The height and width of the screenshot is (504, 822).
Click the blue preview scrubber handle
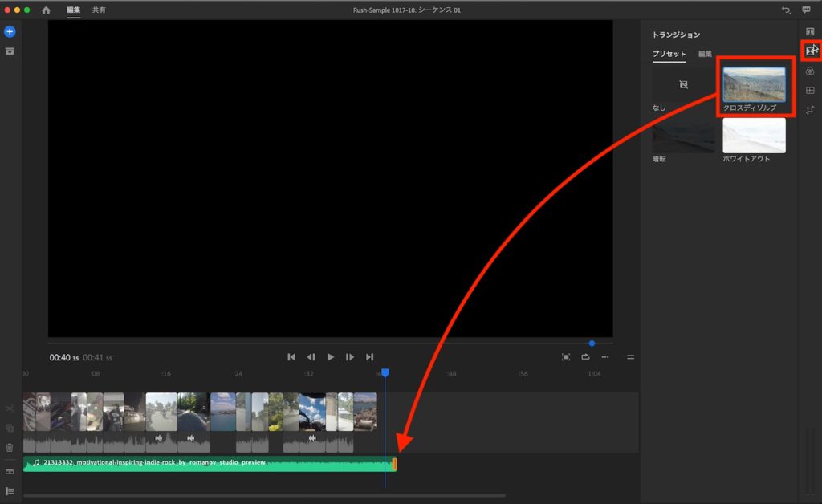click(x=592, y=343)
